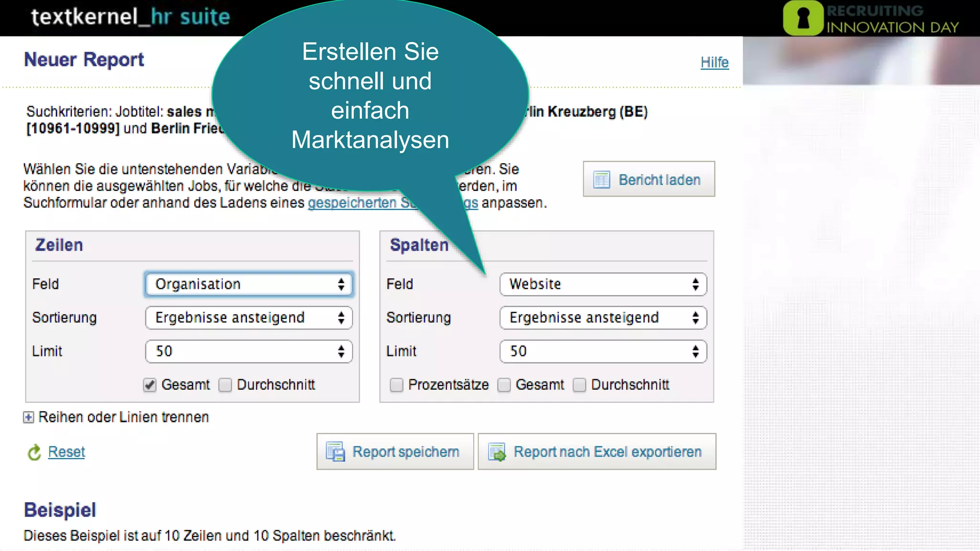Image resolution: width=980 pixels, height=551 pixels.
Task: Click the Zeilen panel title
Action: pyautogui.click(x=59, y=245)
